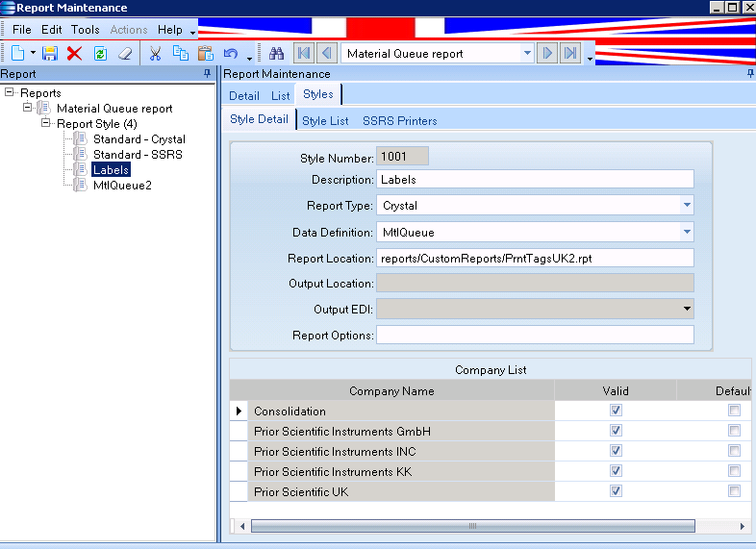
Task: Check Default for Prior Scientific UK
Action: click(734, 491)
